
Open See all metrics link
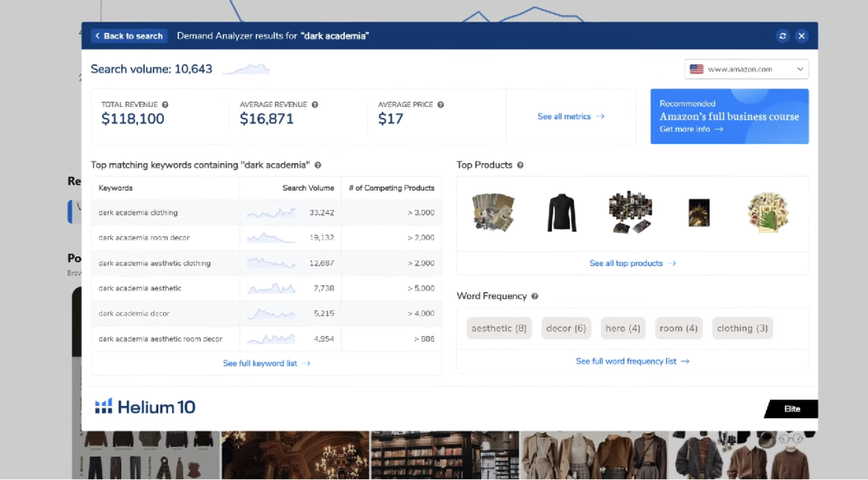click(571, 117)
